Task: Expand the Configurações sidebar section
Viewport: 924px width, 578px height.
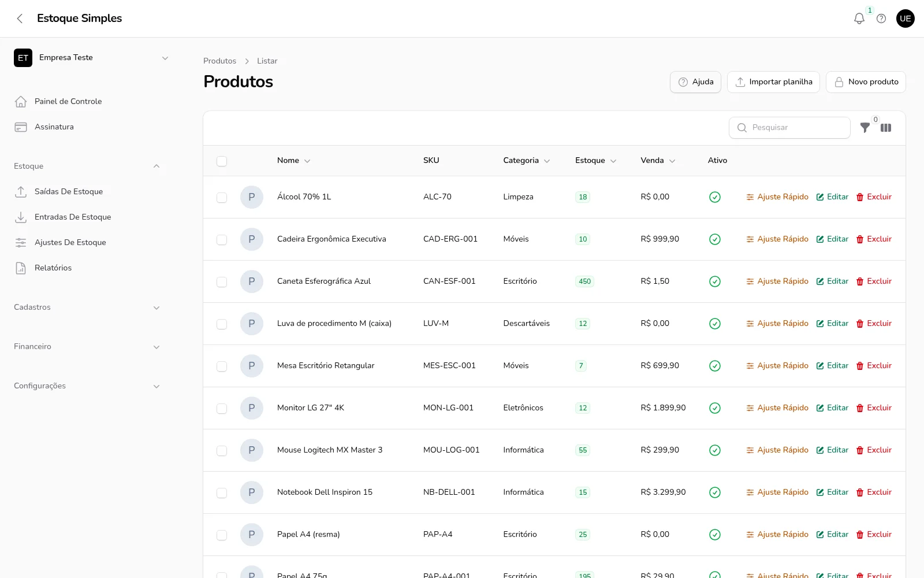Action: click(x=87, y=386)
